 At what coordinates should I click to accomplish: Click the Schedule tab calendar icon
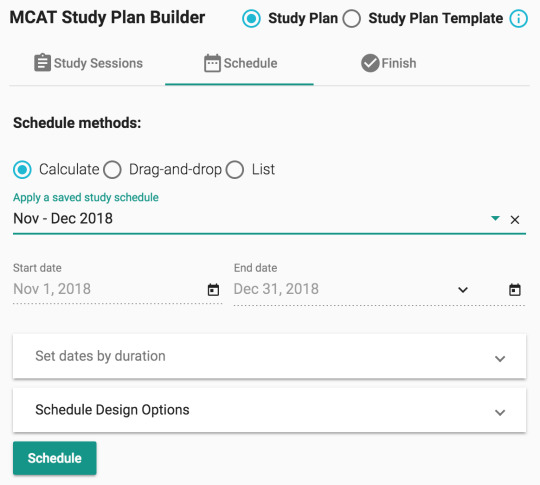pyautogui.click(x=212, y=63)
